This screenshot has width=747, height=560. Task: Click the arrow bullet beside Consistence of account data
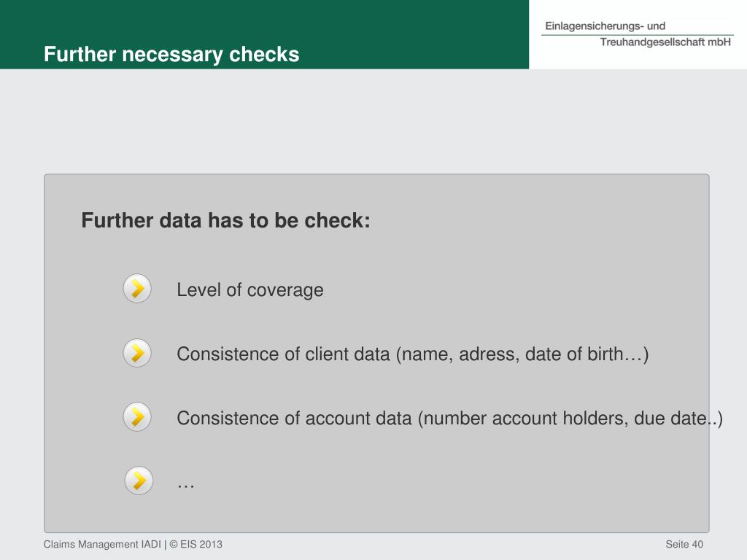(137, 416)
